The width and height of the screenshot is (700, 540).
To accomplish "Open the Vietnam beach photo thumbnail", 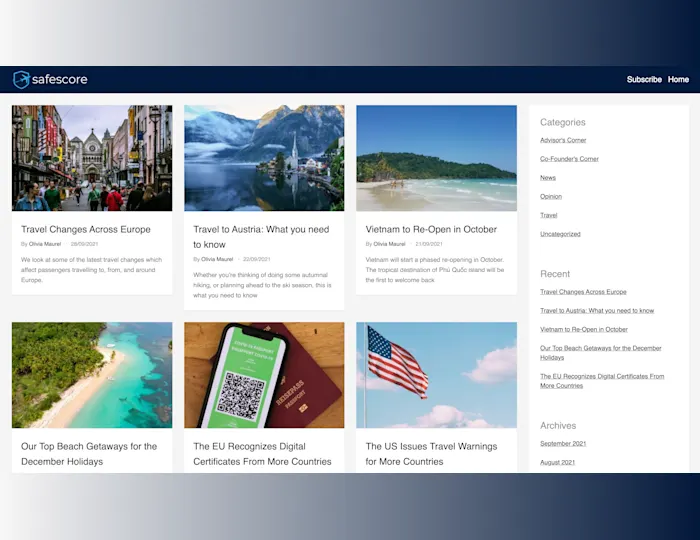I will [436, 158].
